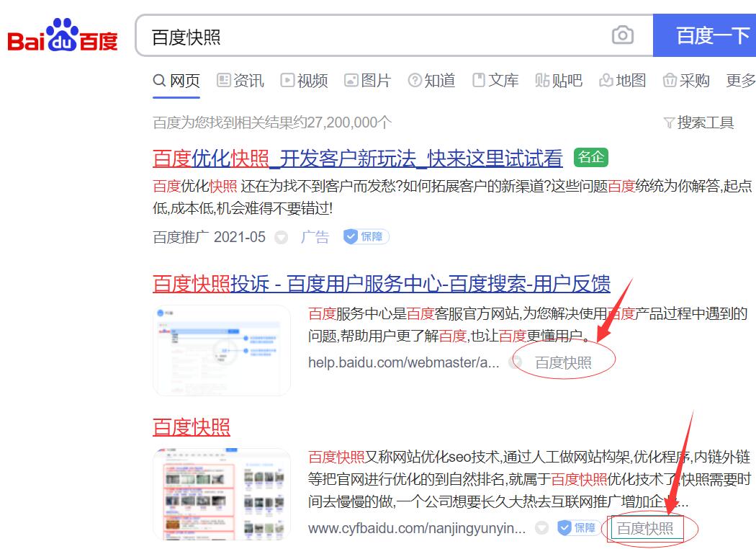The width and height of the screenshot is (756, 549).
Task: Switch to the 视频 tab
Action: pyautogui.click(x=305, y=81)
